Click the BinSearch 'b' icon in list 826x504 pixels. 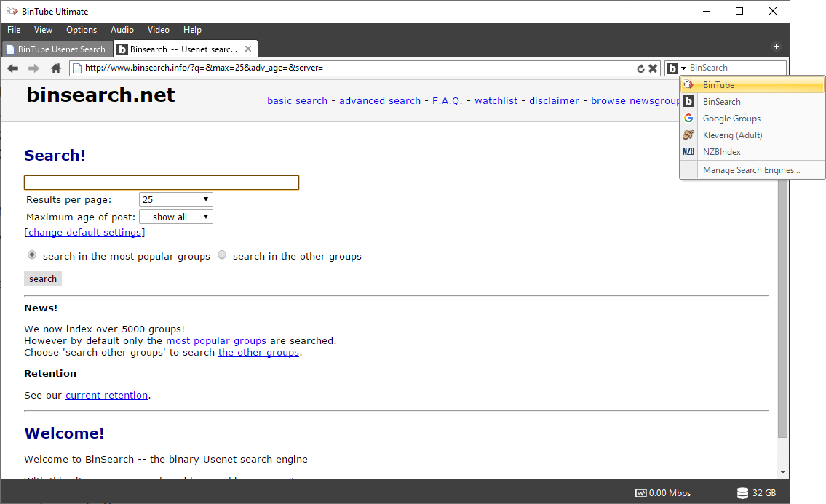pos(688,101)
